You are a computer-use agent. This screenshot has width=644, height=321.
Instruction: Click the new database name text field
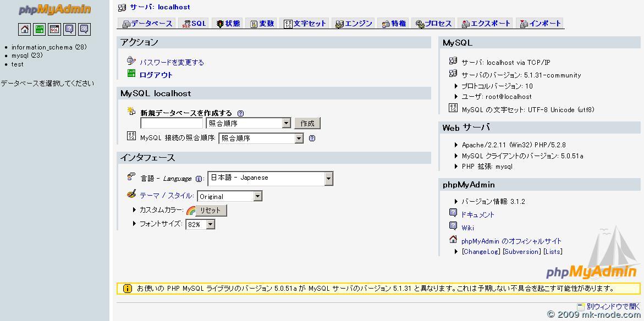point(172,123)
